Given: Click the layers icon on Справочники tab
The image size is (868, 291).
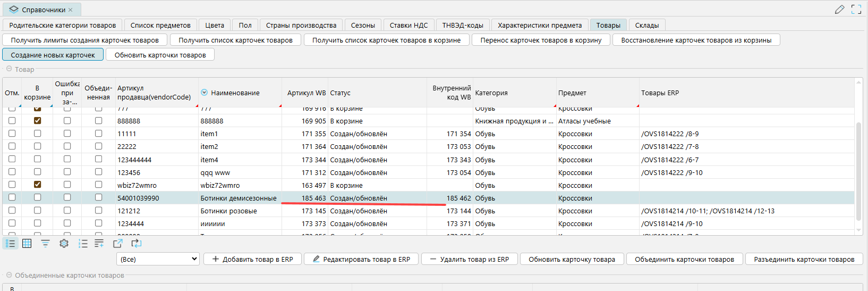Looking at the screenshot, I should click(14, 10).
